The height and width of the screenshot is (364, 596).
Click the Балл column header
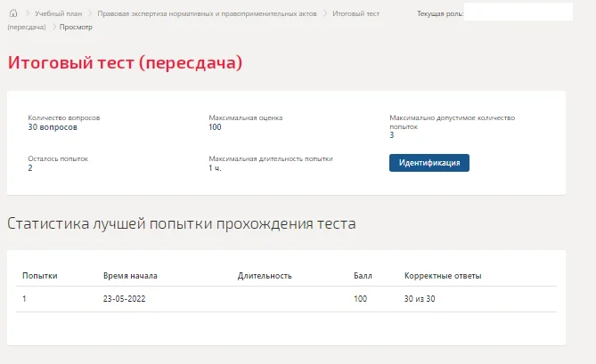click(363, 276)
